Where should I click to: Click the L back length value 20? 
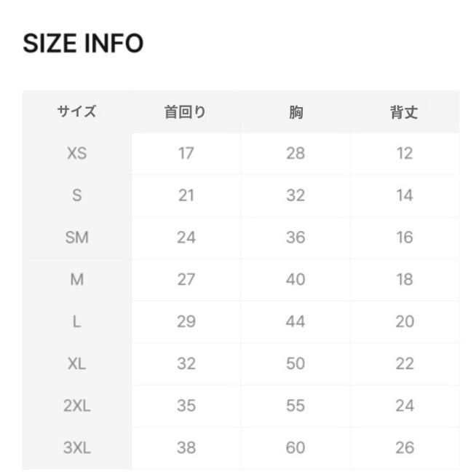(x=404, y=321)
